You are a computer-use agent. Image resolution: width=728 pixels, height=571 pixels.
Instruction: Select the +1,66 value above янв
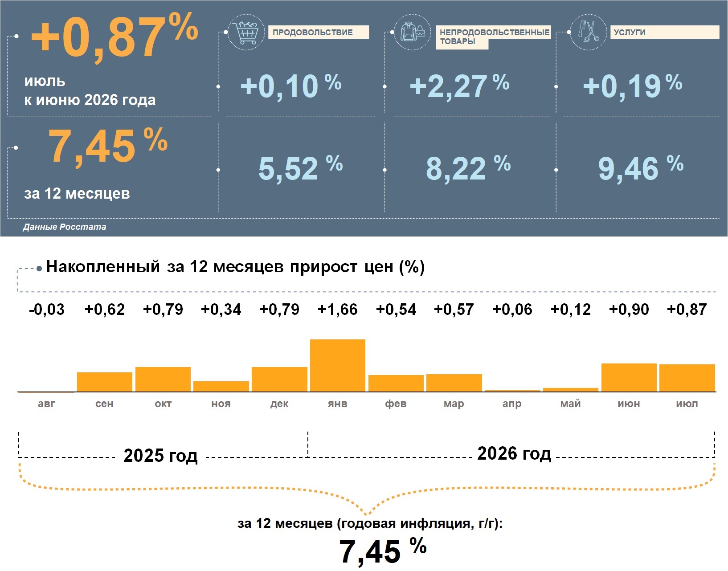pos(338,309)
